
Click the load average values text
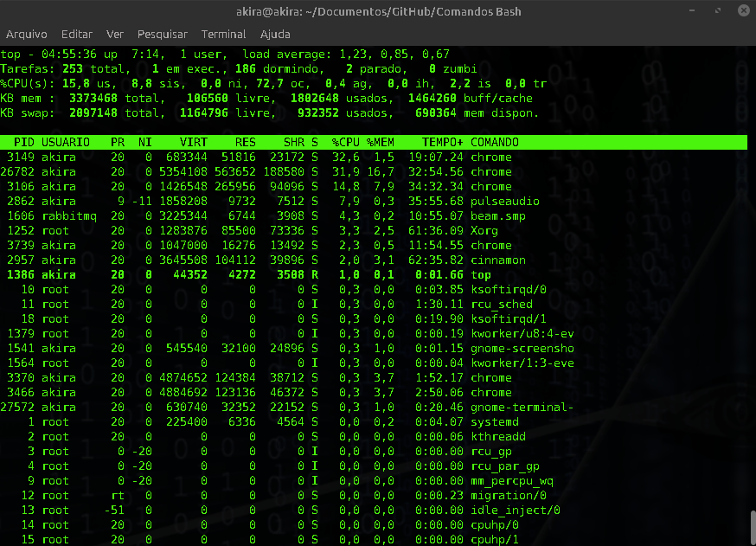coord(394,54)
